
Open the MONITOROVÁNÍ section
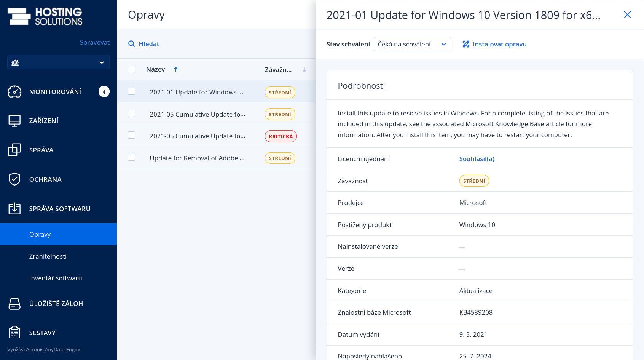point(58,92)
